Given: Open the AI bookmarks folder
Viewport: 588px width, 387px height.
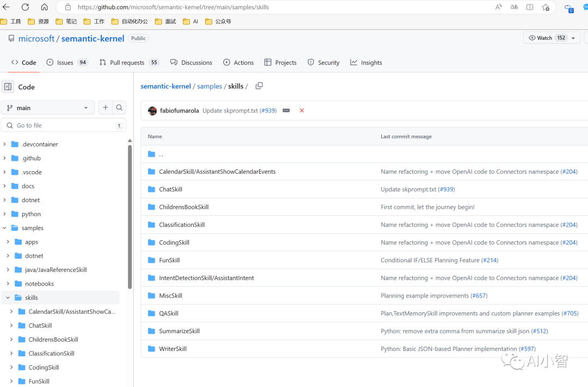Looking at the screenshot, I should [x=191, y=21].
